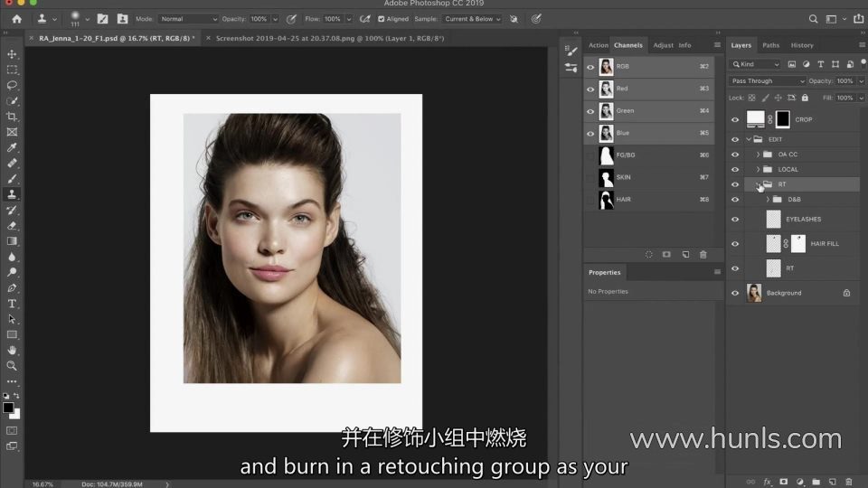Image resolution: width=868 pixels, height=488 pixels.
Task: Switch to the Action tab
Action: click(x=598, y=45)
